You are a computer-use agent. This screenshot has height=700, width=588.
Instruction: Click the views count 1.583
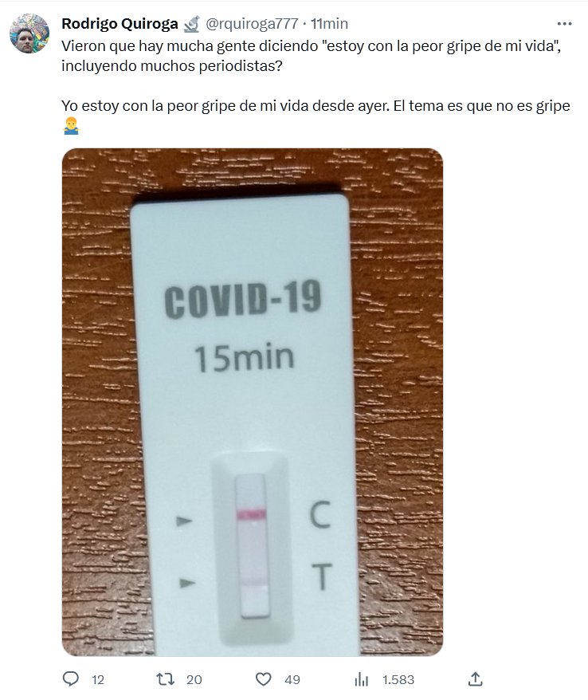click(398, 680)
